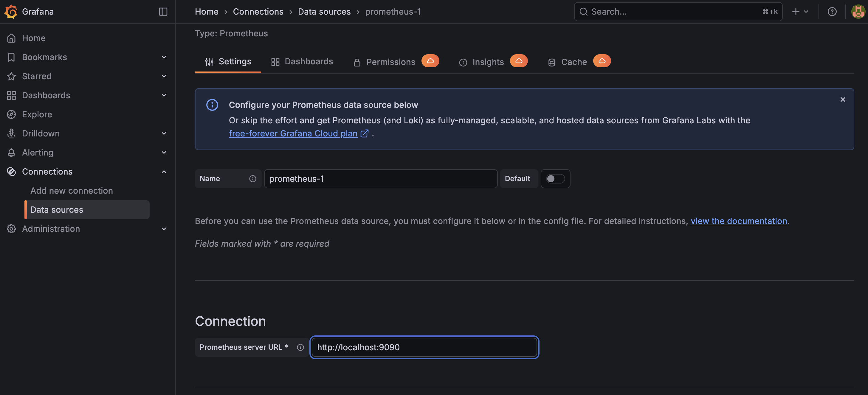Click the Home house icon in sidebar

click(11, 38)
